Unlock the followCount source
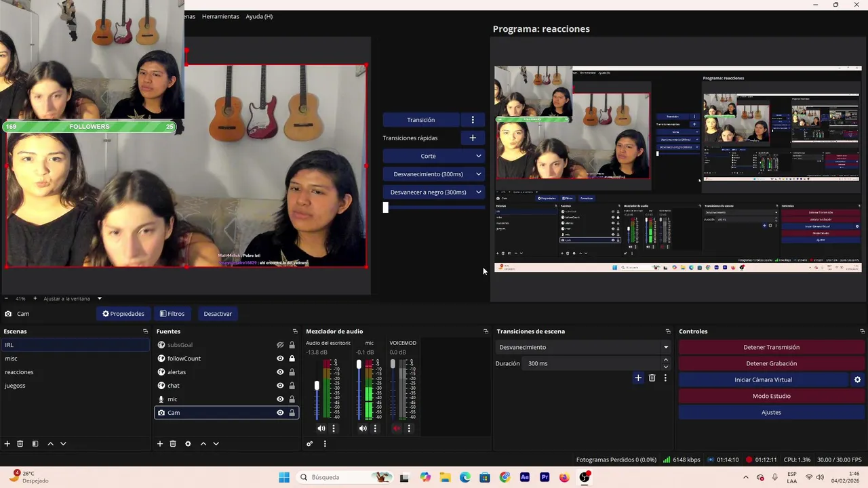 292,359
